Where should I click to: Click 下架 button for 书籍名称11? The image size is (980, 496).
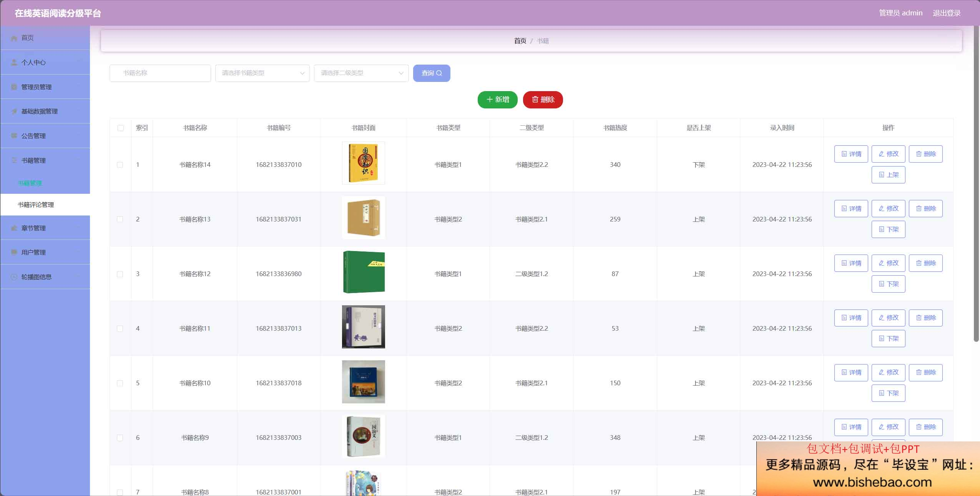889,338
